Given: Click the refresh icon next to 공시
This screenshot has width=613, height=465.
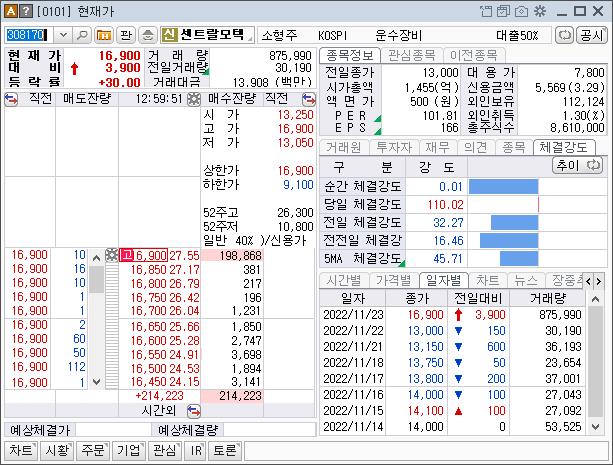Looking at the screenshot, I should 565,35.
